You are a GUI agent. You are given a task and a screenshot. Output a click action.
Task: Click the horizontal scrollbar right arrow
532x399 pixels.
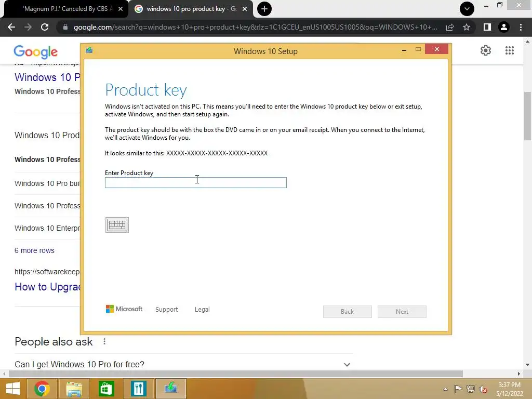tap(519, 374)
